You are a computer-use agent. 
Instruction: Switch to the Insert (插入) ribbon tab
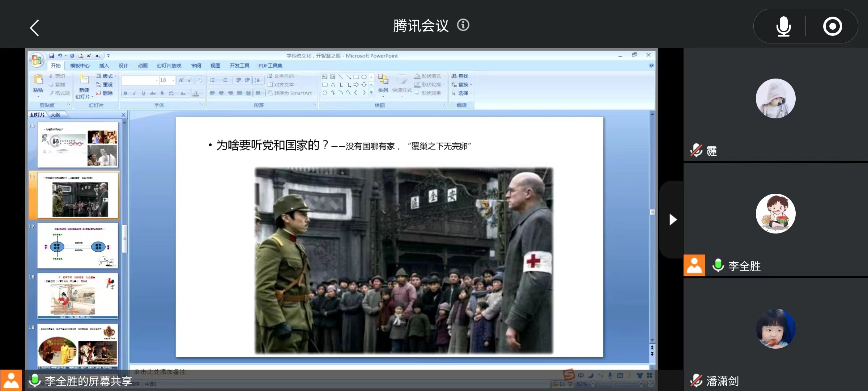(x=104, y=66)
